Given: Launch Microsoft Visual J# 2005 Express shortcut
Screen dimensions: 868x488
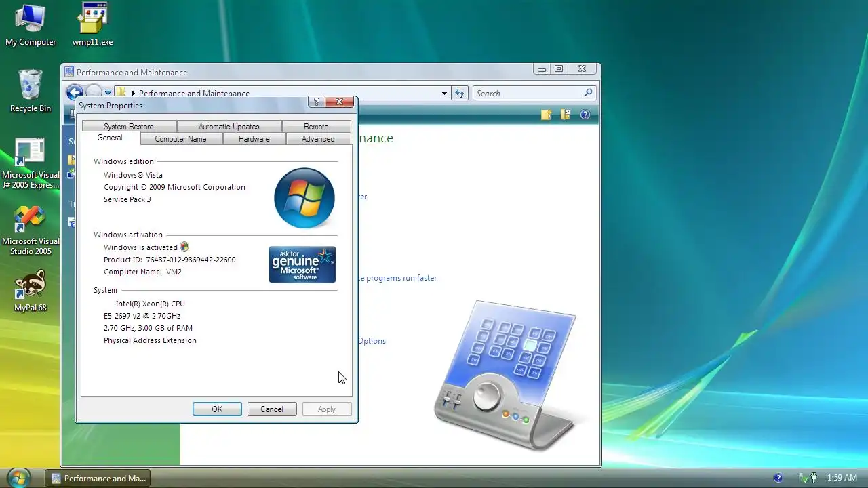Looking at the screenshot, I should (x=30, y=164).
